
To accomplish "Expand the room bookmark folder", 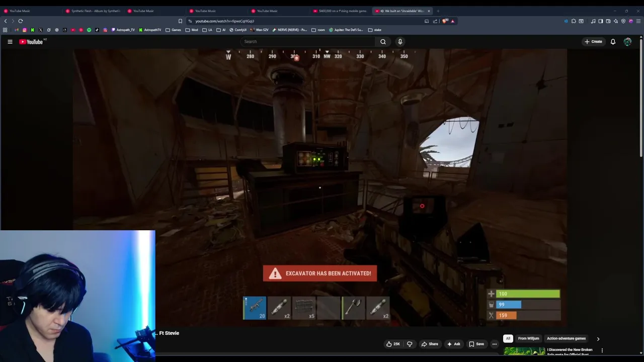I will click(318, 30).
